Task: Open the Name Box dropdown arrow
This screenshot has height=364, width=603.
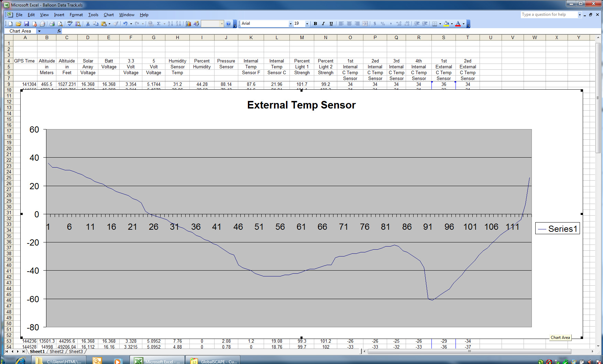Action: (39, 31)
